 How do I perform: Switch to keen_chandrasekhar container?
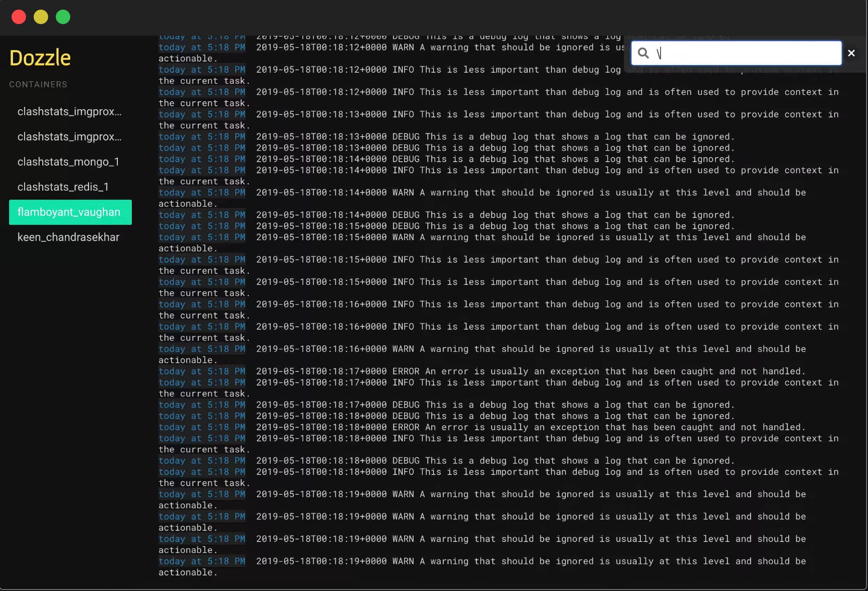pos(68,237)
